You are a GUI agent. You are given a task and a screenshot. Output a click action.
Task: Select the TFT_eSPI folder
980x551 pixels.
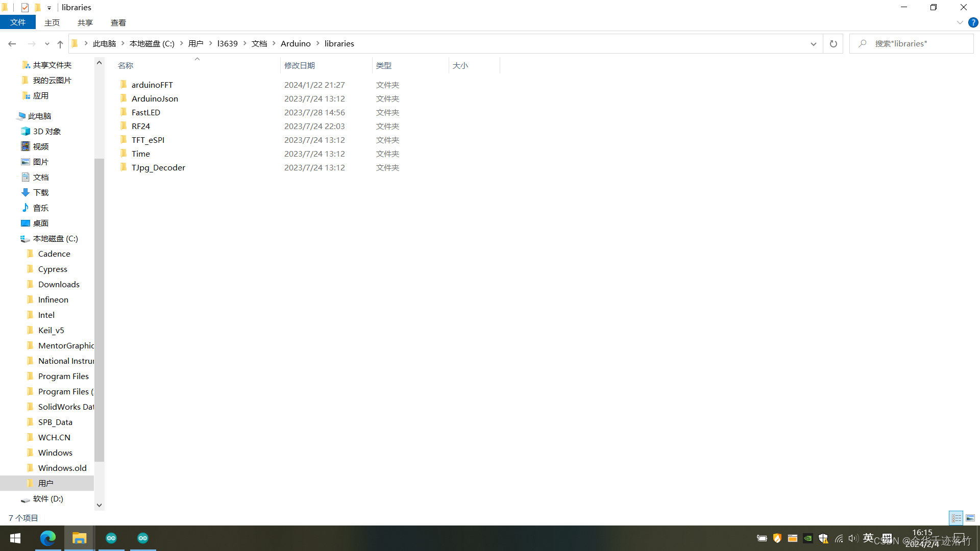148,140
